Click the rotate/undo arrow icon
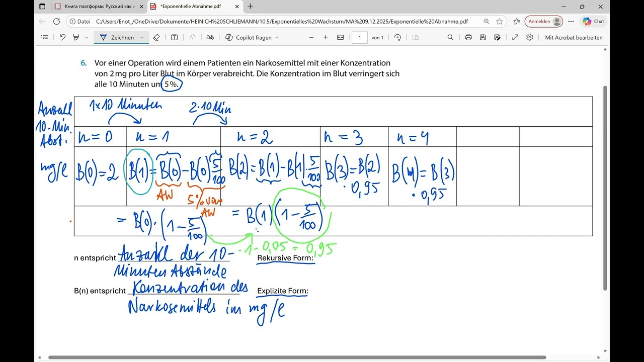Image resolution: width=644 pixels, height=362 pixels. tap(62, 37)
